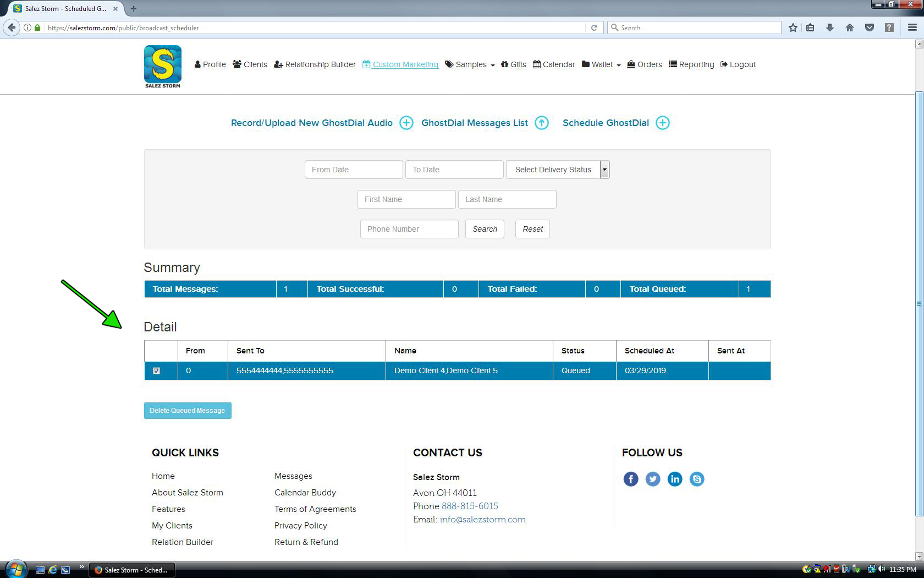
Task: Uncheck the queued message row checkbox
Action: pos(157,370)
